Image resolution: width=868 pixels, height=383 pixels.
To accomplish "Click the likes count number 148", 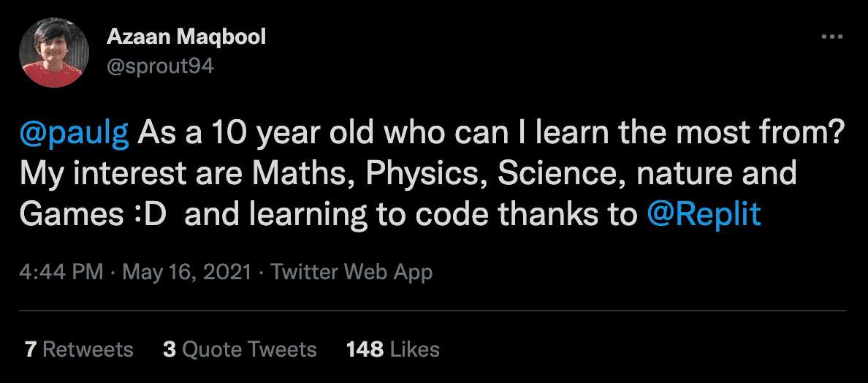I will tap(365, 349).
